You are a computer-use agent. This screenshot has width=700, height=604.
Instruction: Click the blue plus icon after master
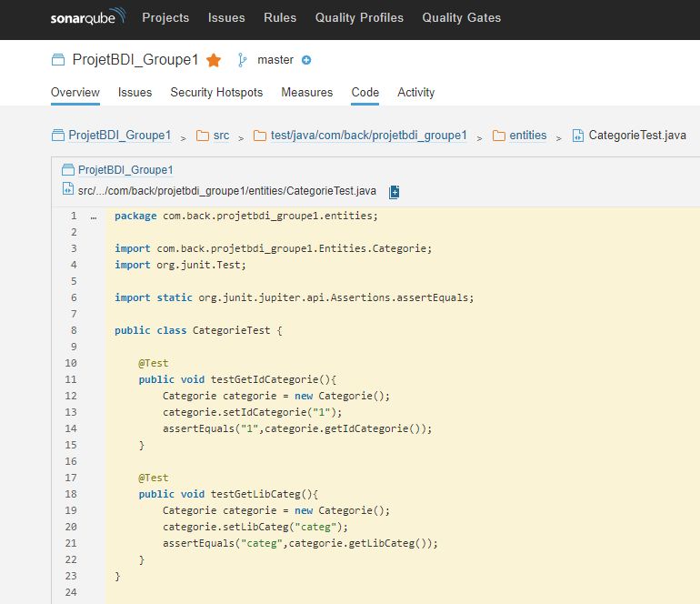tap(306, 60)
